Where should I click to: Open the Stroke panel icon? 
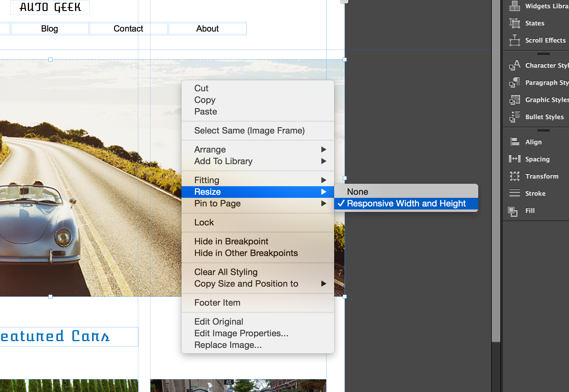pos(514,193)
